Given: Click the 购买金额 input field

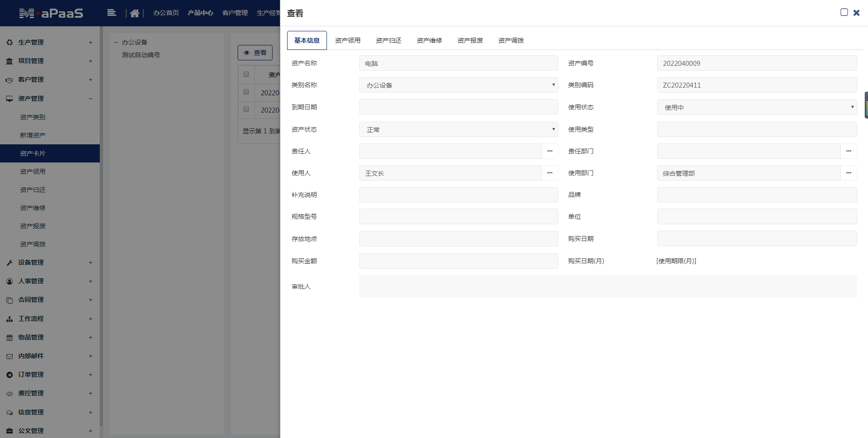Looking at the screenshot, I should click(458, 261).
